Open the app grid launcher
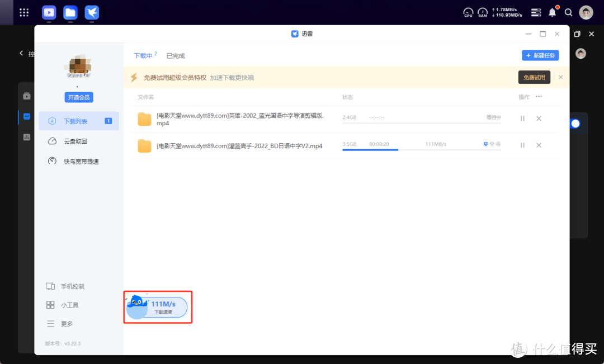This screenshot has width=604, height=364. [x=24, y=12]
